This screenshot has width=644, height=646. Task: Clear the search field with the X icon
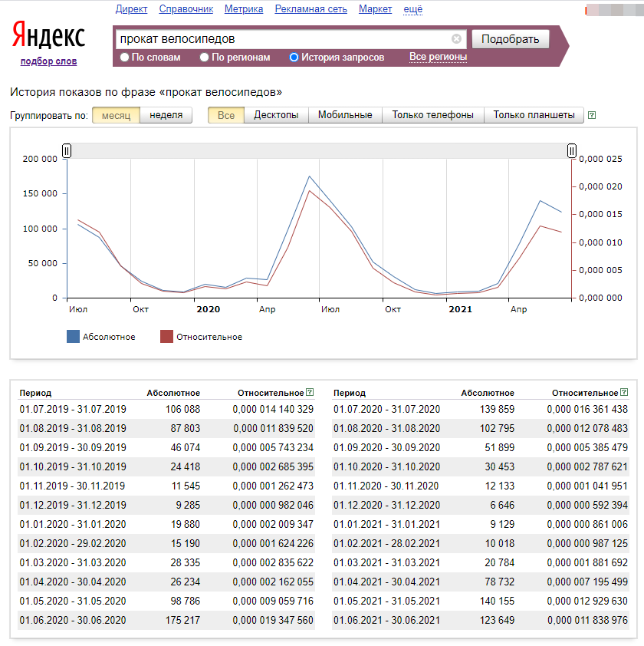click(457, 39)
